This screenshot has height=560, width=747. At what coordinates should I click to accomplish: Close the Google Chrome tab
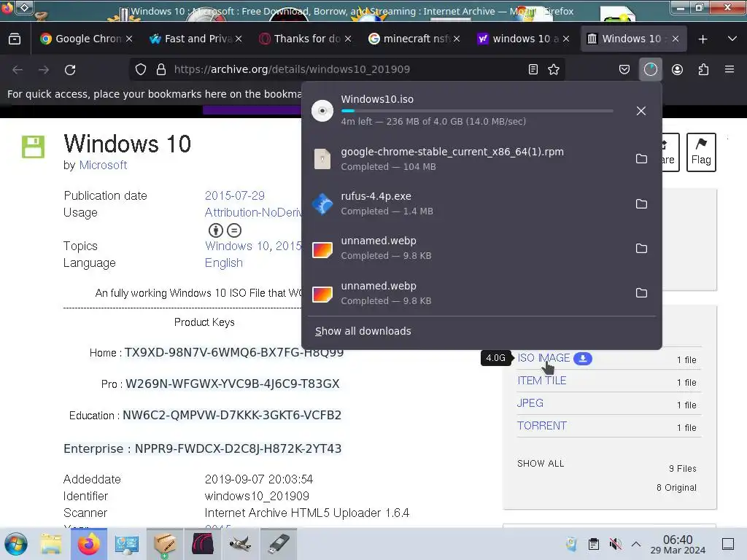coord(129,39)
